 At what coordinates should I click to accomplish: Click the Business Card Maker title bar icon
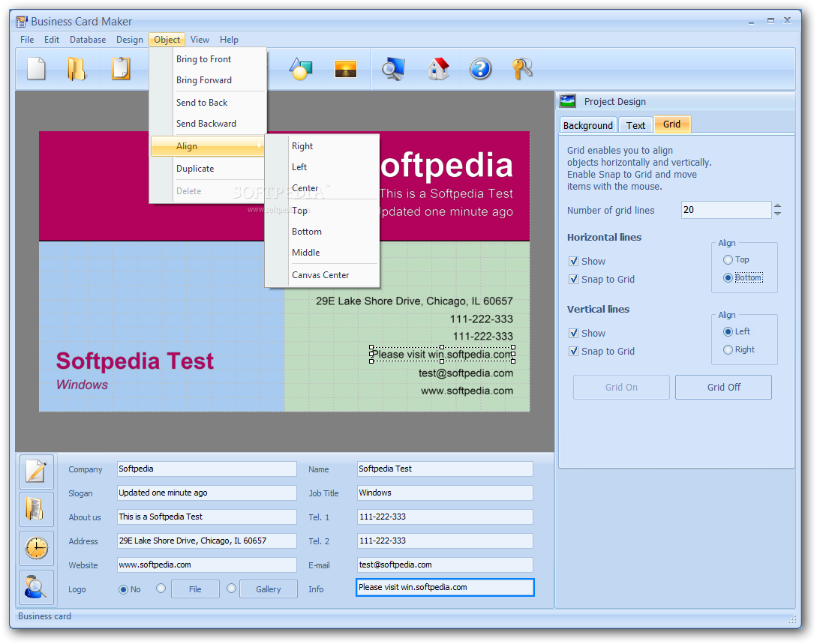21,21
